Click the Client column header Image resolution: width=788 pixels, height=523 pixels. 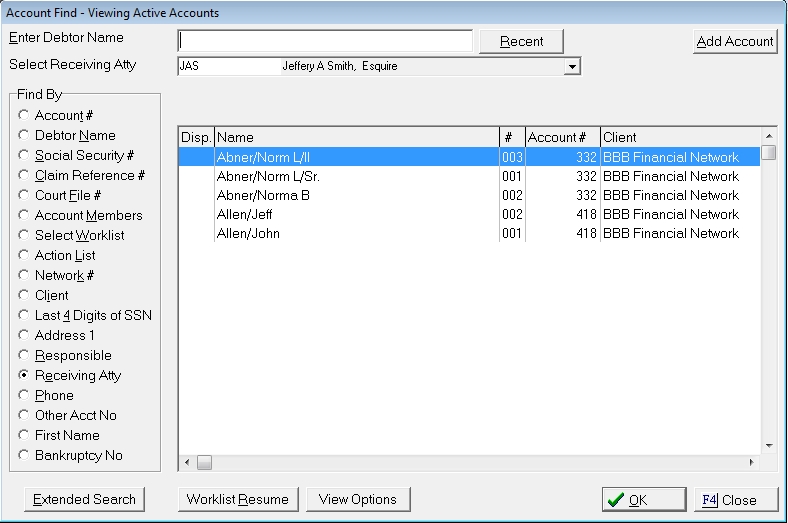(680, 137)
